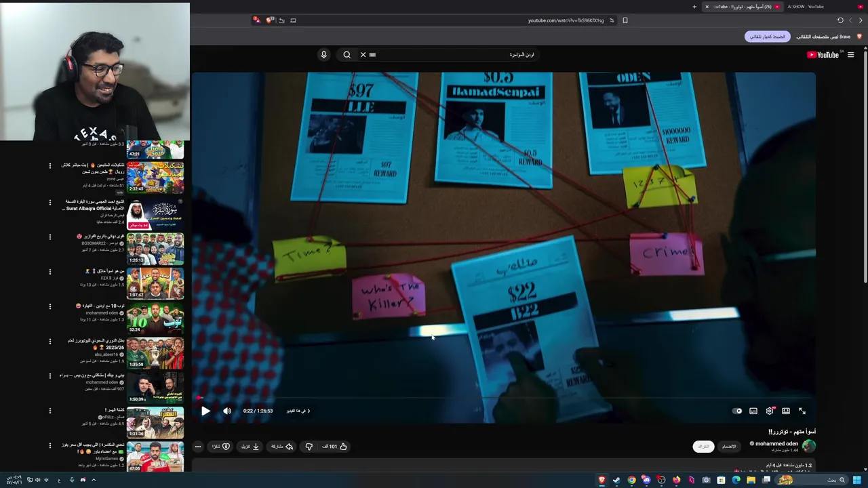Open options menu for the live stream video
Screen dimensions: 868x488
coord(50,165)
